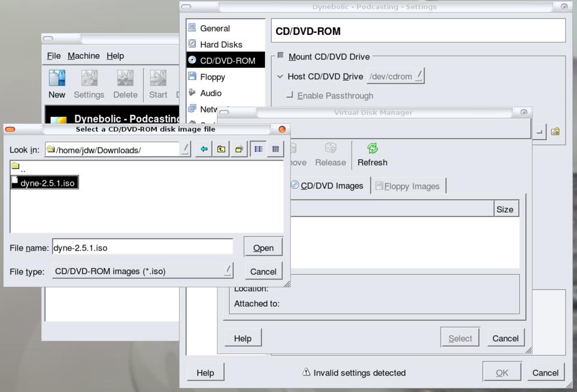Image resolution: width=577 pixels, height=392 pixels.
Task: Click Help in Virtual Disk Manager
Action: (x=243, y=338)
